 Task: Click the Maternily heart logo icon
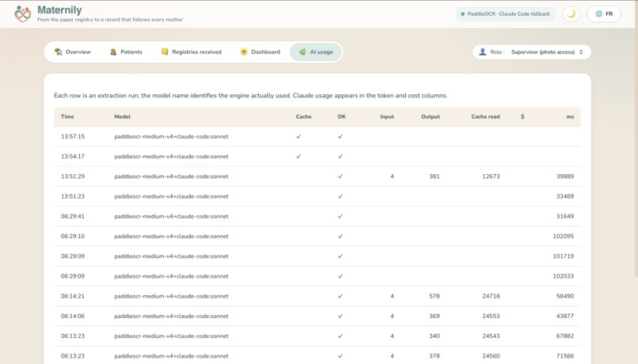22,13
